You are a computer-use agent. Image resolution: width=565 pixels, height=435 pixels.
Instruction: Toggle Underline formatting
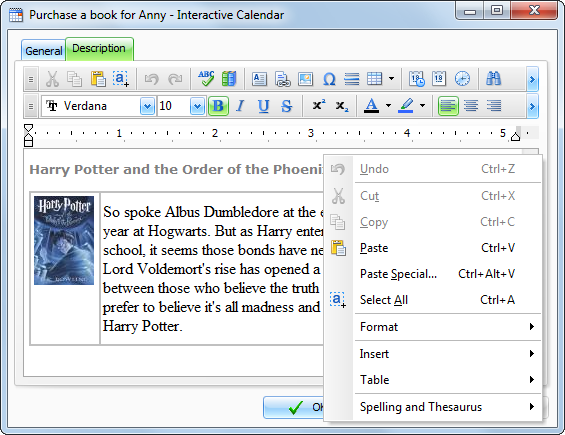[263, 106]
